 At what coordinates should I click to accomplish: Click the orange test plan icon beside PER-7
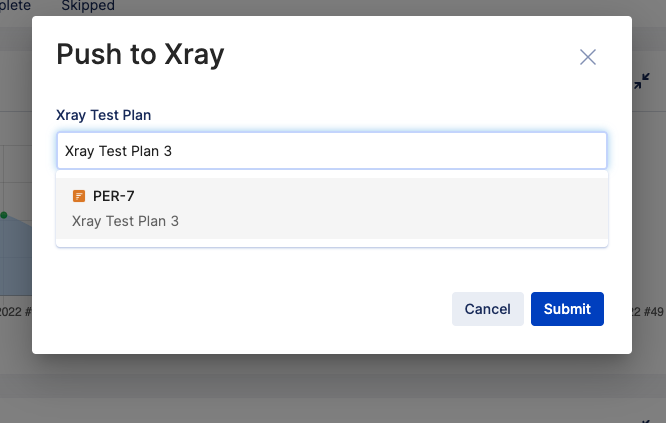point(79,196)
